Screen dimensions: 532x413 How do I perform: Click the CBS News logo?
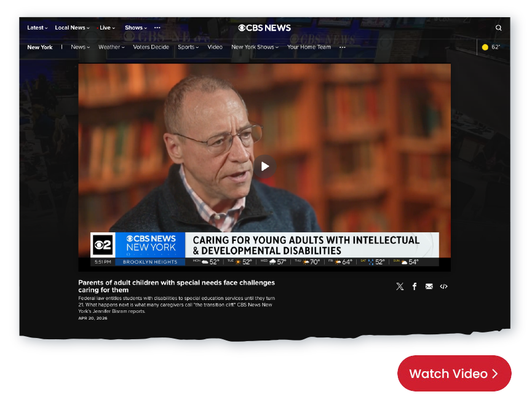[x=264, y=28]
